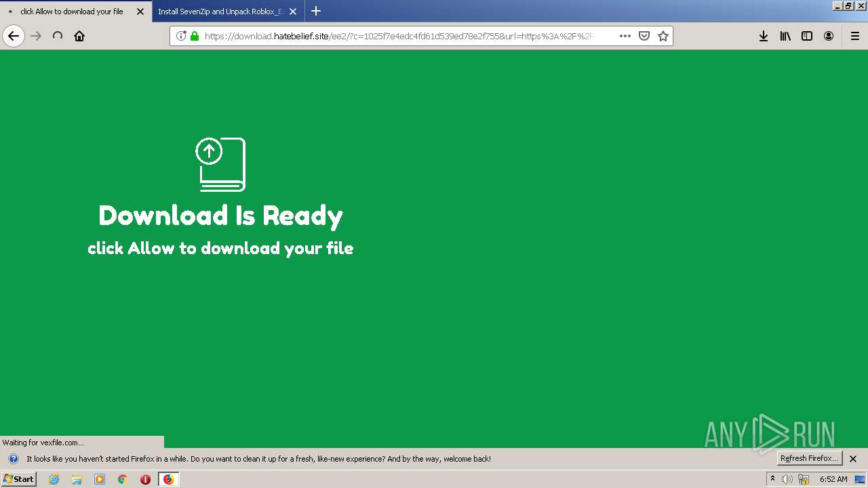Launch Chrome from taskbar
868x488 pixels.
[123, 479]
